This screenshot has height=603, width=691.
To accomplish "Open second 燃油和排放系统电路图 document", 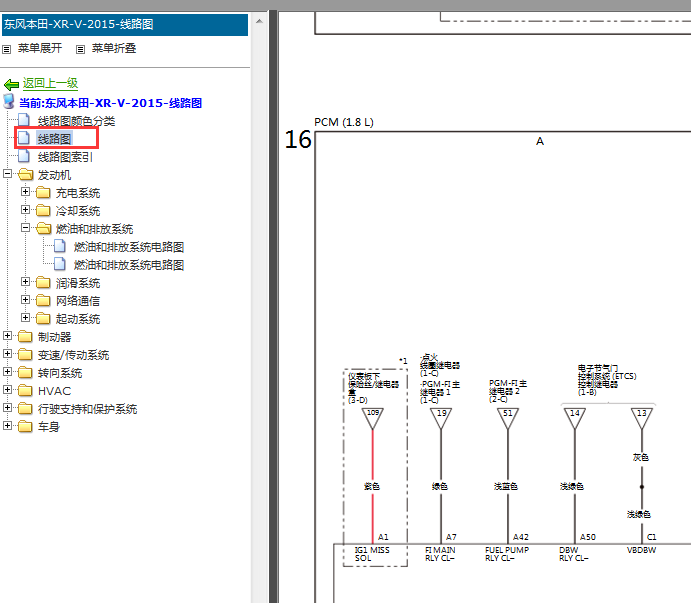I will [129, 265].
